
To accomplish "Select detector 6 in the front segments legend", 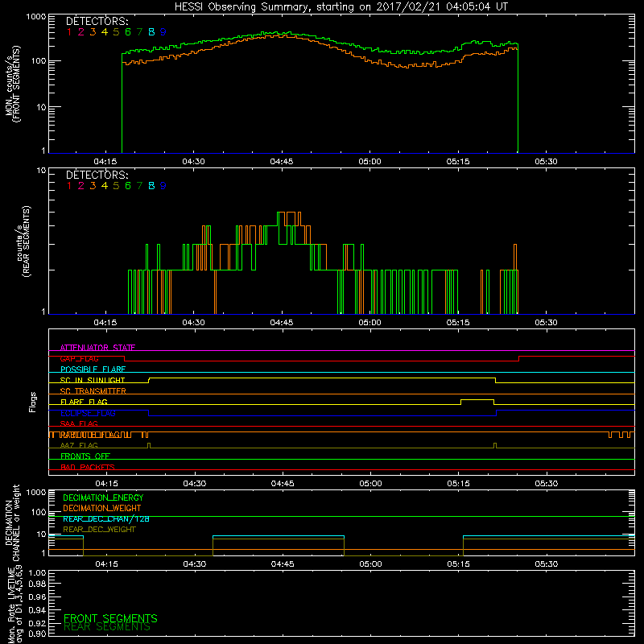I will 128,32.
